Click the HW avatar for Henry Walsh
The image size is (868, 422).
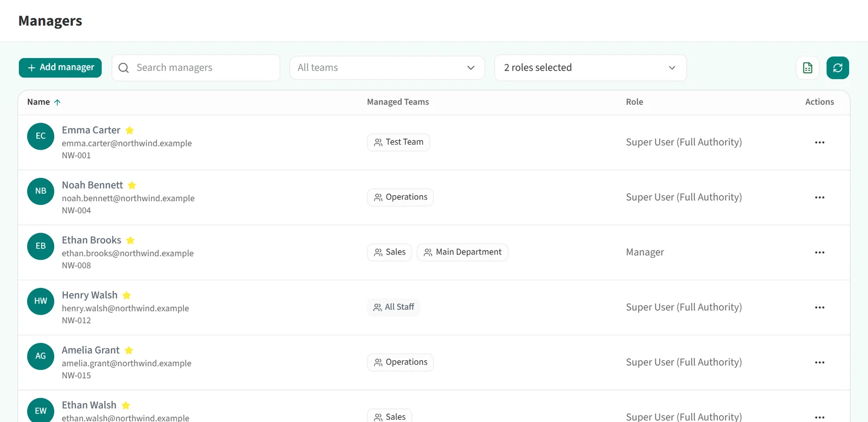point(41,301)
